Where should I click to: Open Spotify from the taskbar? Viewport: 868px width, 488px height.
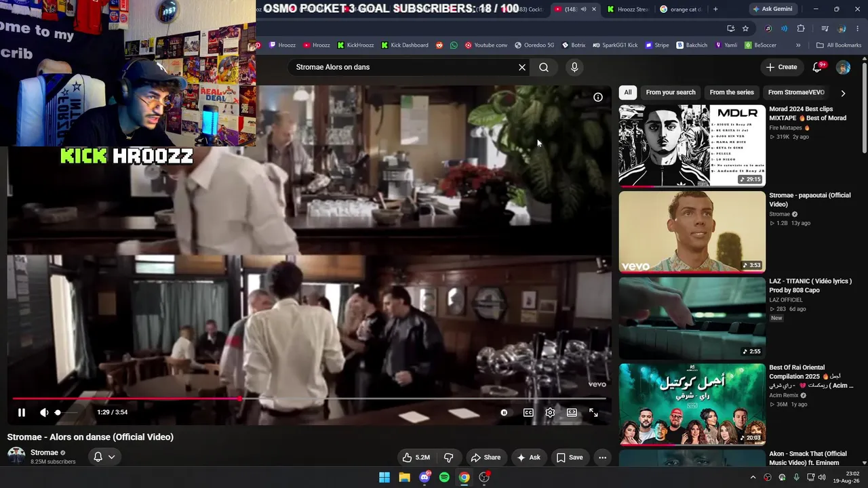[444, 477]
